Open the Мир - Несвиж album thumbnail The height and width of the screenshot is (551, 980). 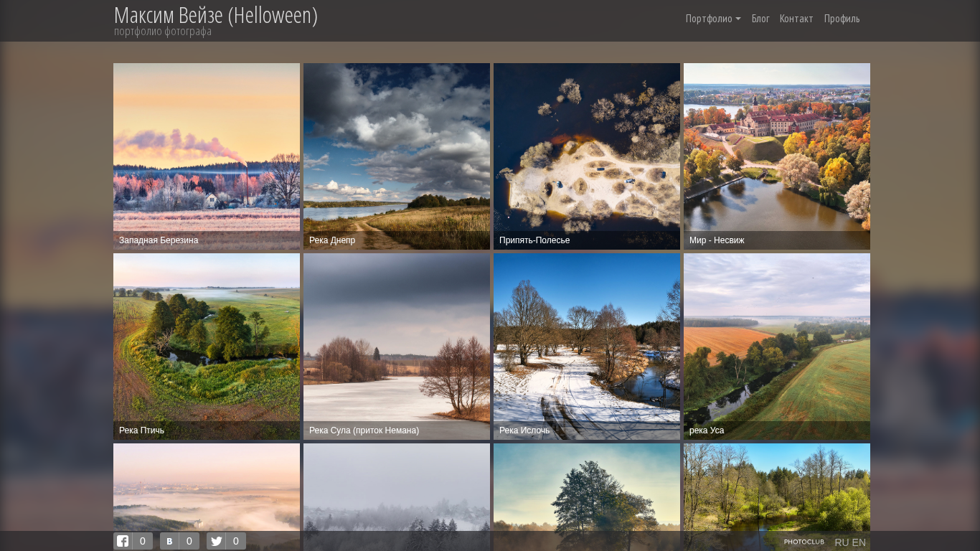click(777, 156)
